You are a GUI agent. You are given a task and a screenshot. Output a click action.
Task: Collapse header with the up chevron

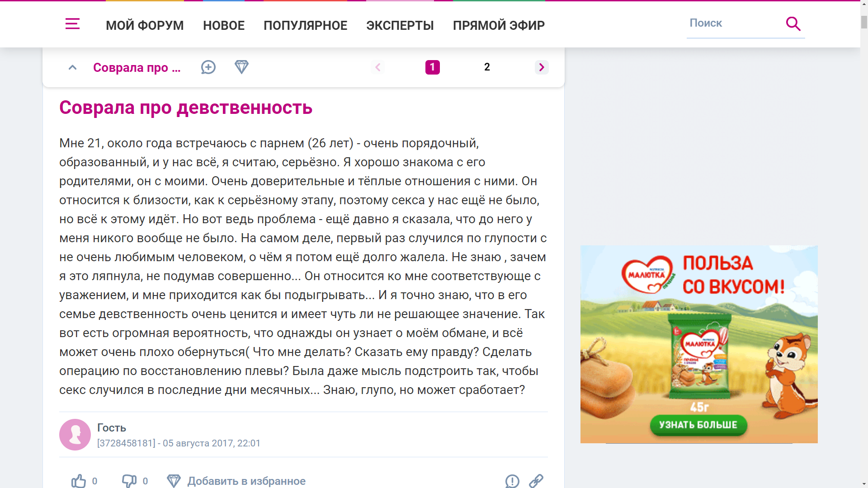[x=72, y=68]
